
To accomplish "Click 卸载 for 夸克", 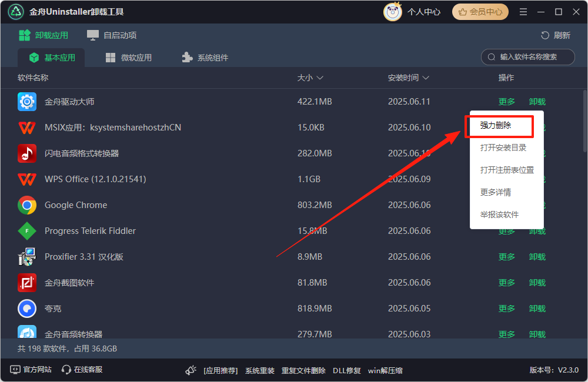I will click(x=537, y=309).
